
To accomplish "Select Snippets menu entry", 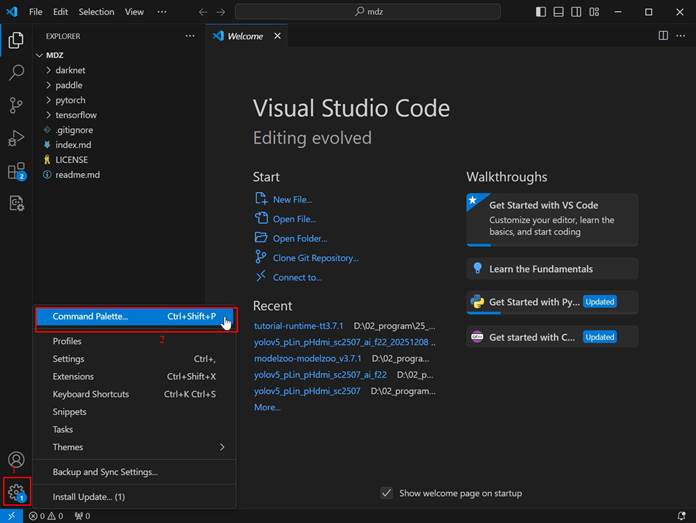I will click(135, 412).
